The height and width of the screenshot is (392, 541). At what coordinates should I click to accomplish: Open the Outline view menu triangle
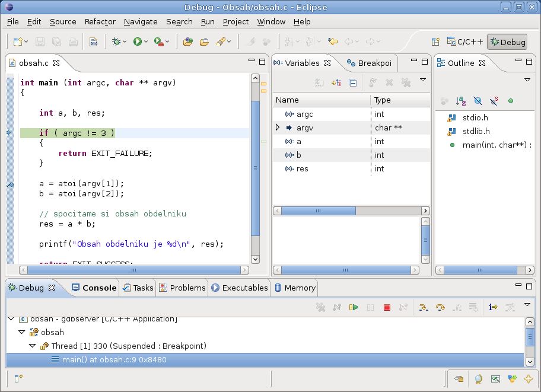(x=527, y=80)
